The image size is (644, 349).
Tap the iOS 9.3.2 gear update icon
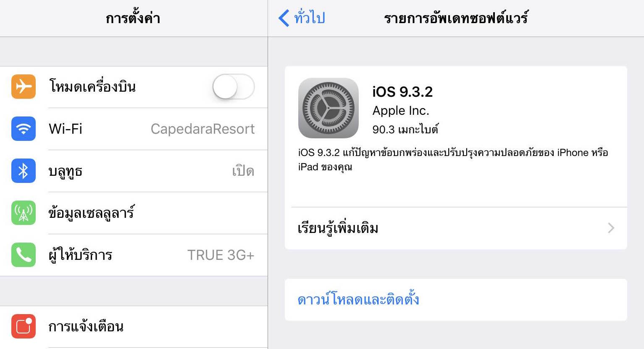point(329,108)
